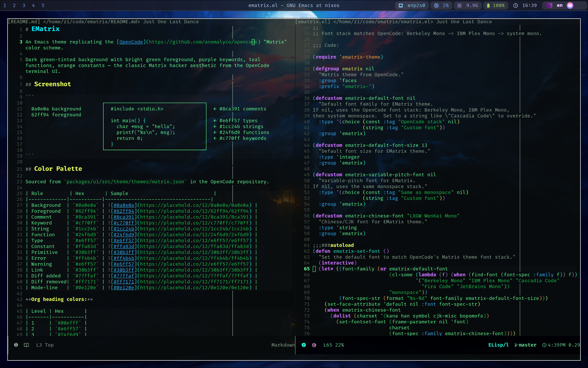This screenshot has width=588, height=368.
Task: Click the ethernet network icon beside enp2s0
Action: pos(401,5)
